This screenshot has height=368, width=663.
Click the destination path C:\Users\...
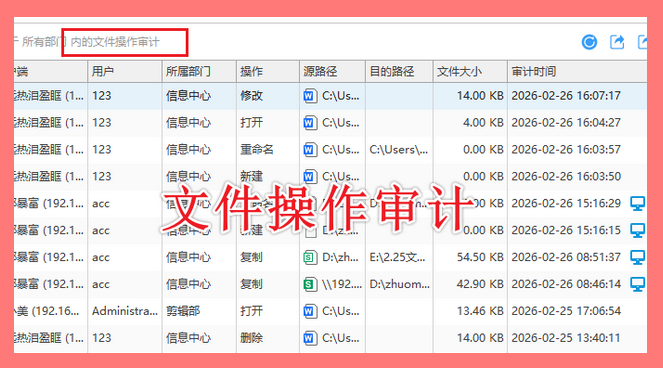[398, 150]
